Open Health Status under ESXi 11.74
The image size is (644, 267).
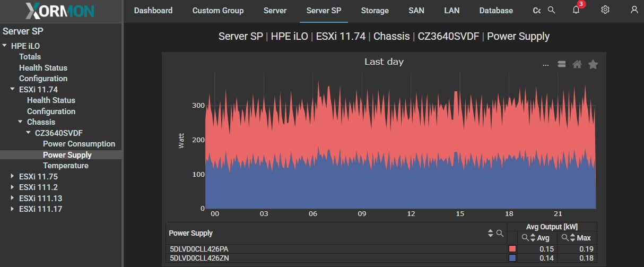point(51,100)
